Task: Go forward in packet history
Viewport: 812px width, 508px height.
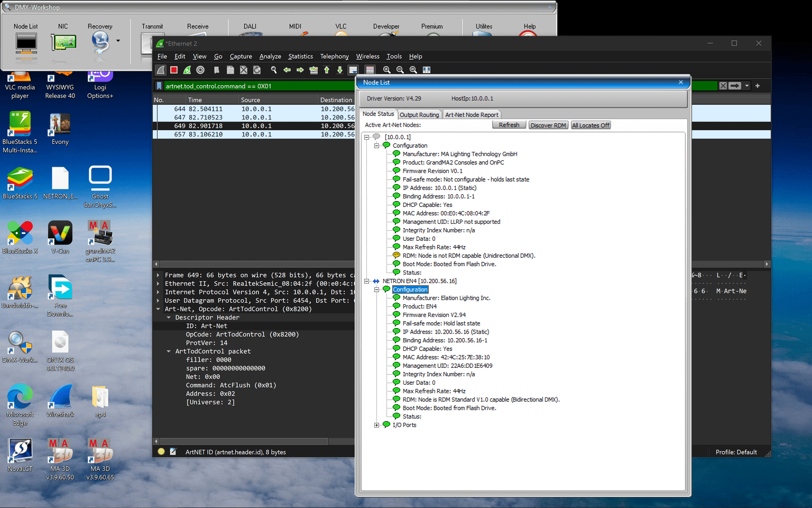Action: pyautogui.click(x=300, y=70)
